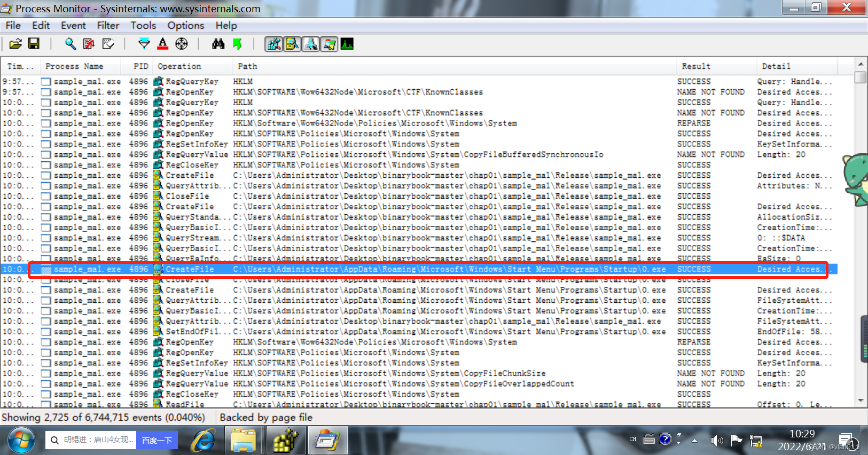Select the Attributes: N... detail cell

(x=794, y=186)
